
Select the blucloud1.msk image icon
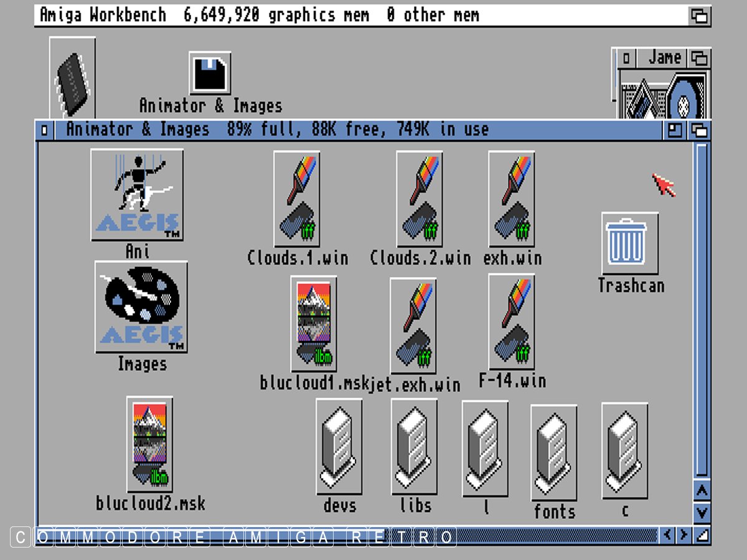[x=314, y=324]
